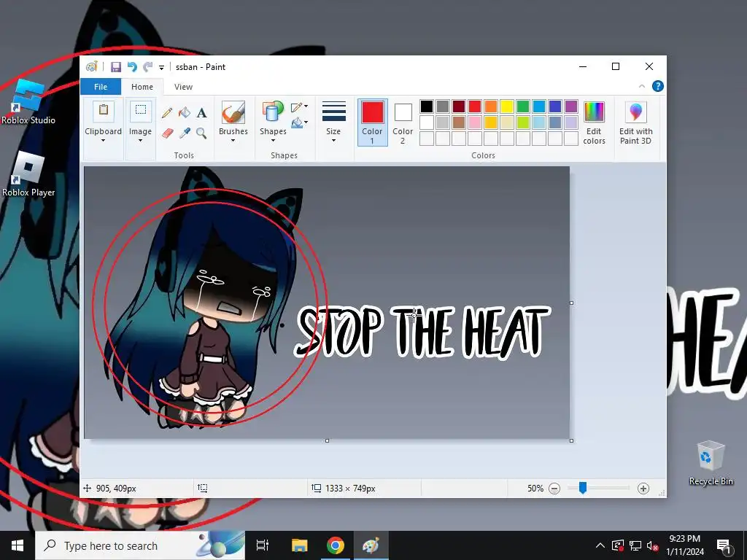Select Color 1 foreground button
Image resolution: width=747 pixels, height=560 pixels.
(x=373, y=122)
